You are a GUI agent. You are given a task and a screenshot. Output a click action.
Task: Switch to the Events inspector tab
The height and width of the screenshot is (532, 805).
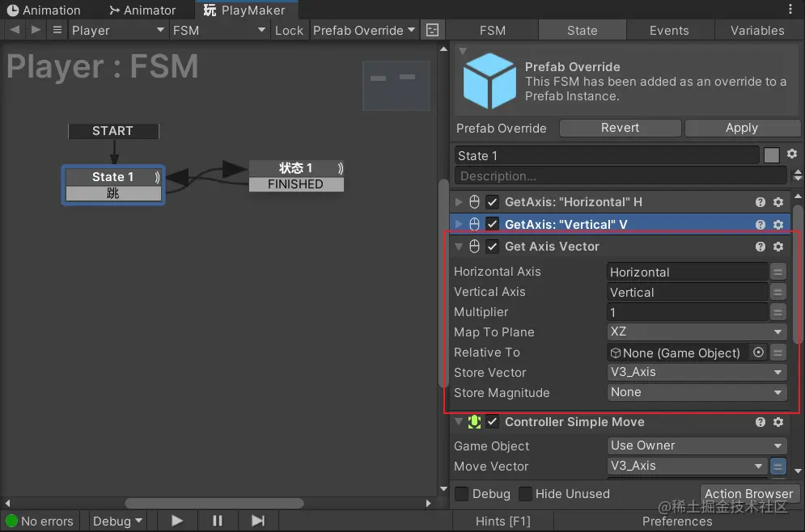[x=669, y=30]
